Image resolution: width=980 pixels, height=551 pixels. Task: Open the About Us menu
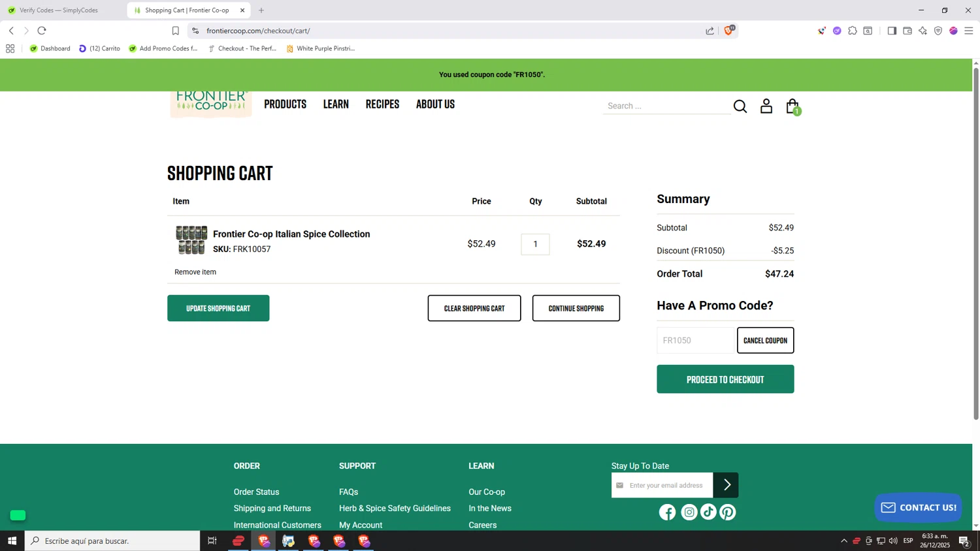coord(435,104)
